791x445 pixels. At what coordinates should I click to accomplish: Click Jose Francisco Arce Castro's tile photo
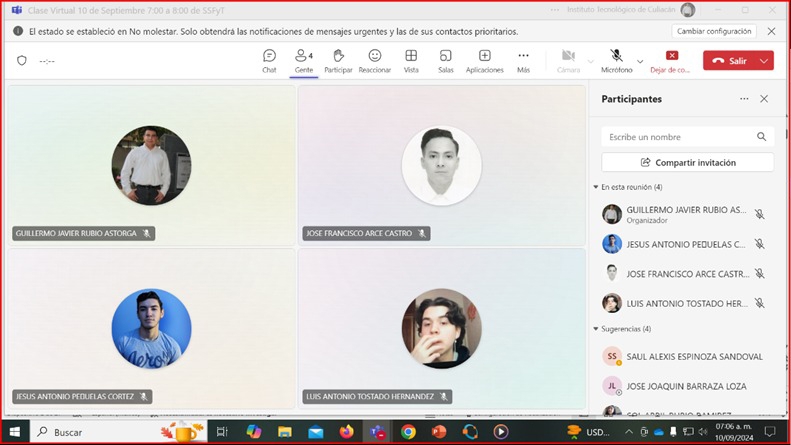coord(441,165)
